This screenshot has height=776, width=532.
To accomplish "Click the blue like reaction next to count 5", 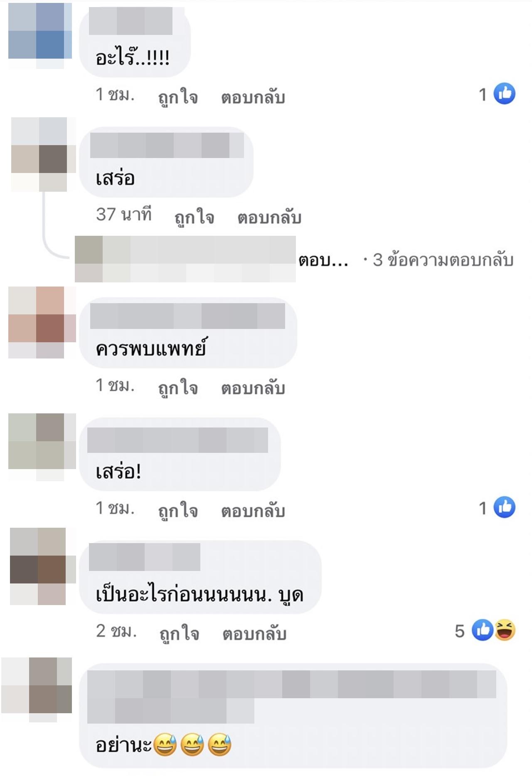I will (x=483, y=630).
